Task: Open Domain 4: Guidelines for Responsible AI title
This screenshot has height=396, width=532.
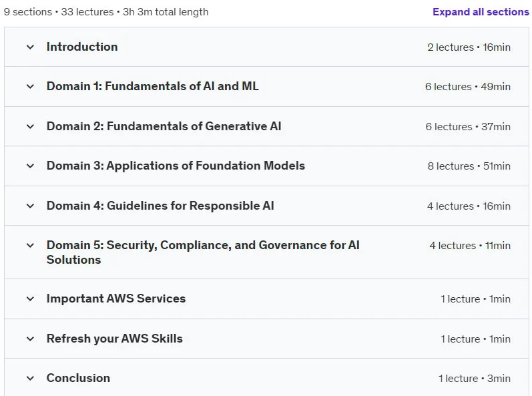Action: pyautogui.click(x=160, y=206)
